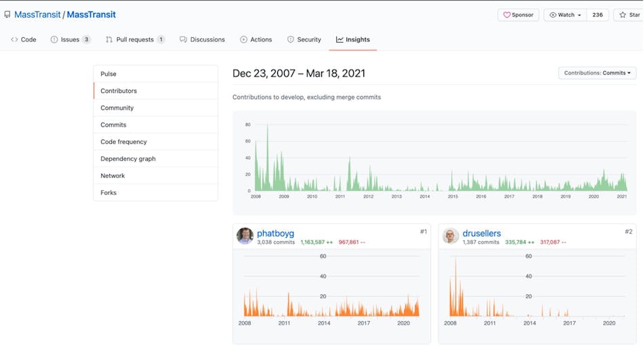Click the repository book icon

(x=7, y=15)
